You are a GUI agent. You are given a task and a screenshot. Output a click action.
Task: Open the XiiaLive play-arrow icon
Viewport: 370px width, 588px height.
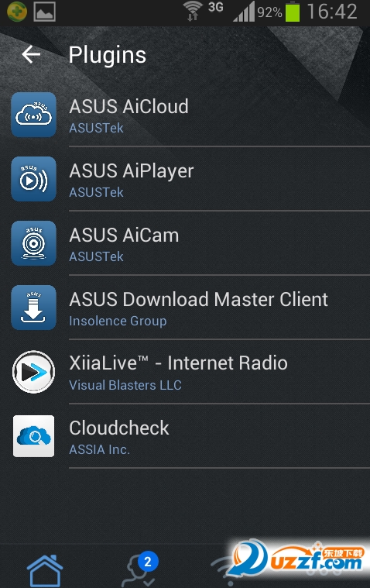tap(34, 372)
